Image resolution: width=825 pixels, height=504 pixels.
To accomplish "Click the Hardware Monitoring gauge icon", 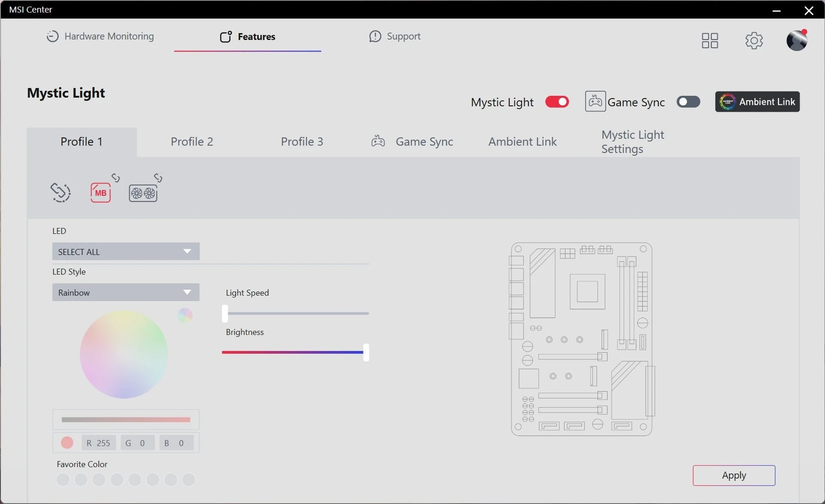I will click(x=52, y=36).
